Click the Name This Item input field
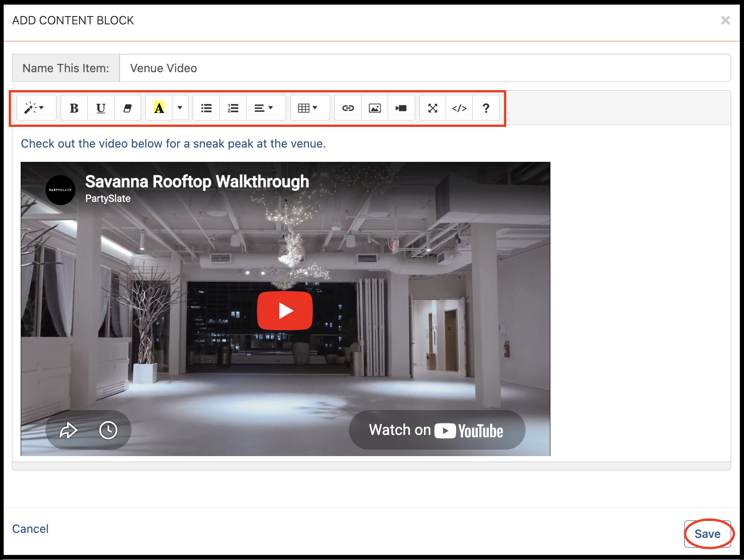 coord(425,68)
